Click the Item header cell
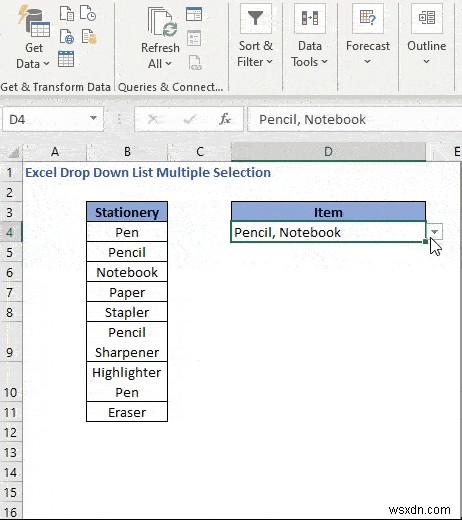Image resolution: width=462 pixels, height=520 pixels. 328,212
